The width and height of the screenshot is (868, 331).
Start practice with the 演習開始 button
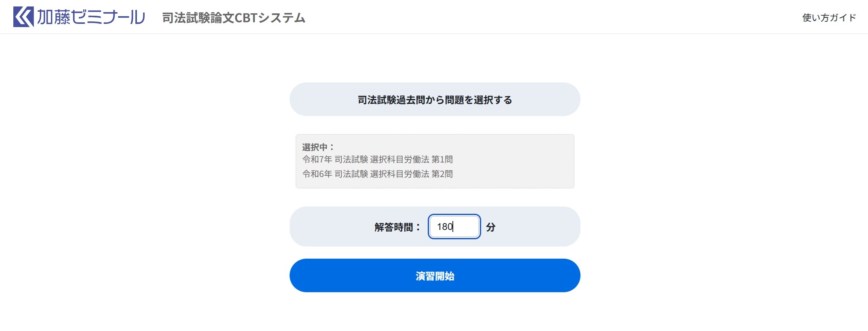pos(435,276)
